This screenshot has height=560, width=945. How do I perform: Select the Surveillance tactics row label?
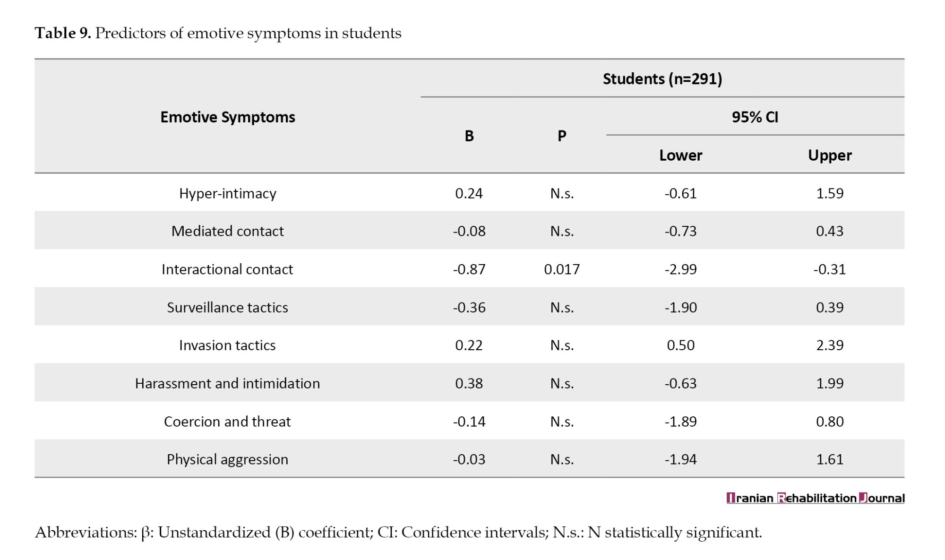tap(227, 307)
